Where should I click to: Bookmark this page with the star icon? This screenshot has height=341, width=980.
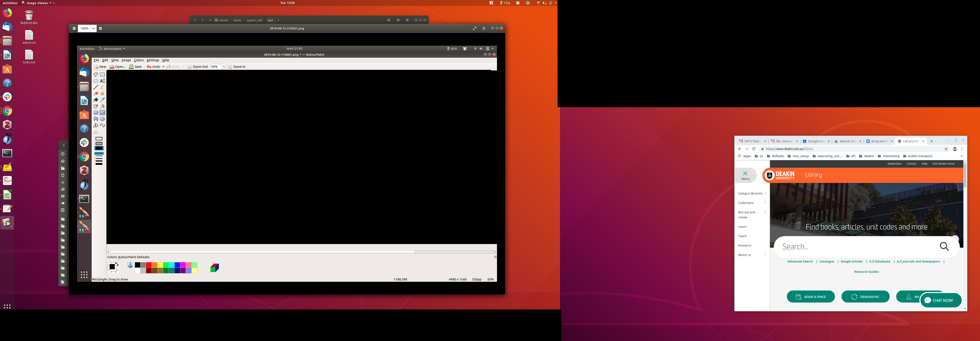point(946,149)
